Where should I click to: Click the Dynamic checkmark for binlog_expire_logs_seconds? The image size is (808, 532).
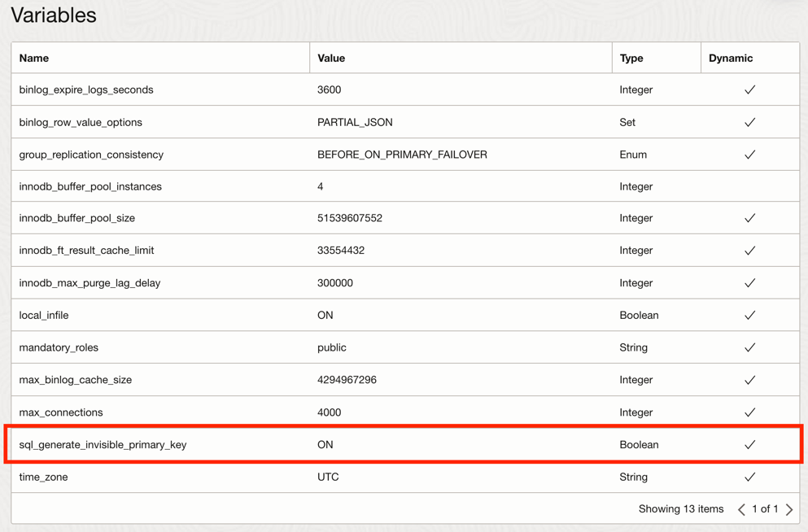749,89
